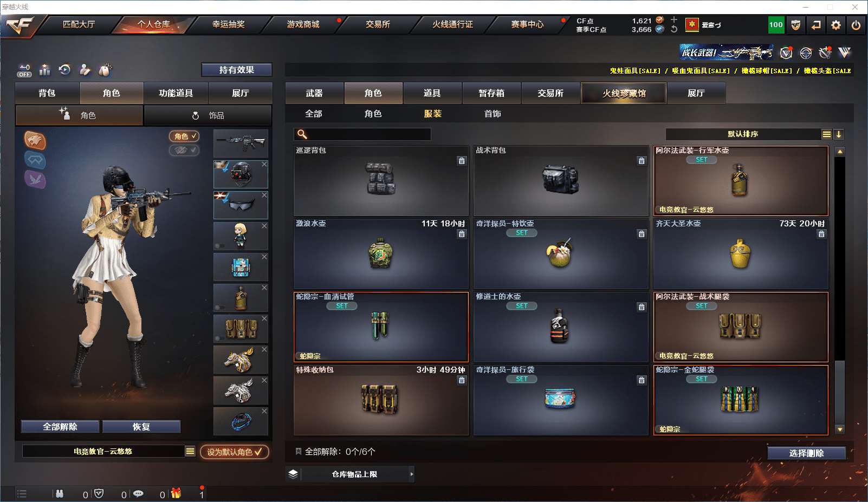Click the 全部解除 button
This screenshot has width=868, height=502.
point(60,427)
